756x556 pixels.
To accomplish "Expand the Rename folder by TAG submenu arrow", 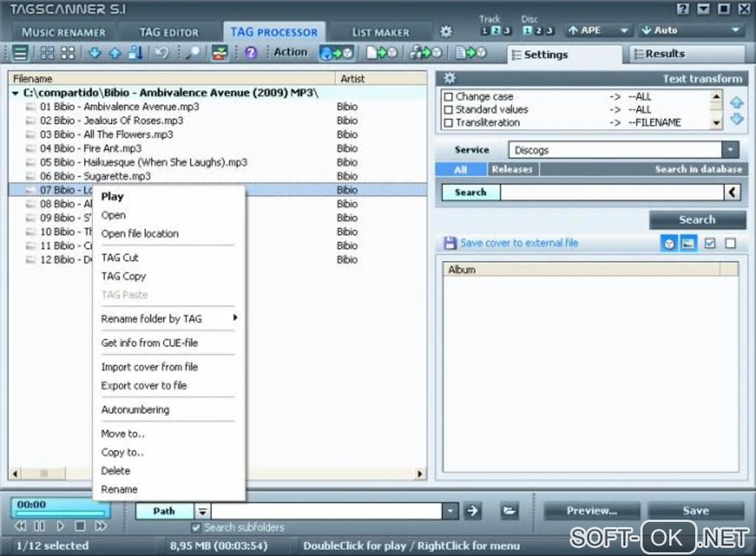I will [235, 318].
